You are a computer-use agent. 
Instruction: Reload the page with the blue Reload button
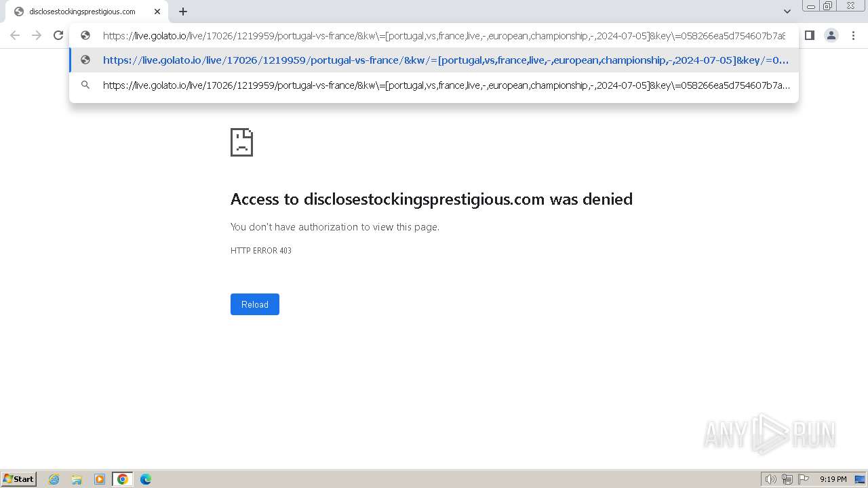255,304
